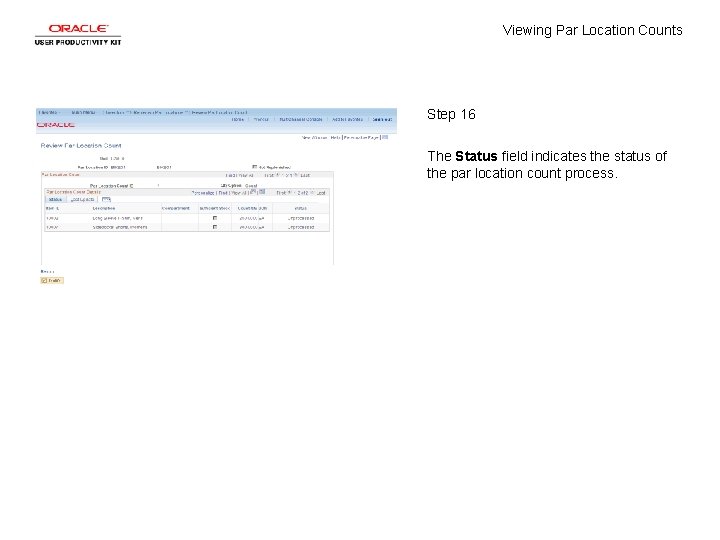Click the Home link in header
The height and width of the screenshot is (540, 720).
tap(238, 119)
